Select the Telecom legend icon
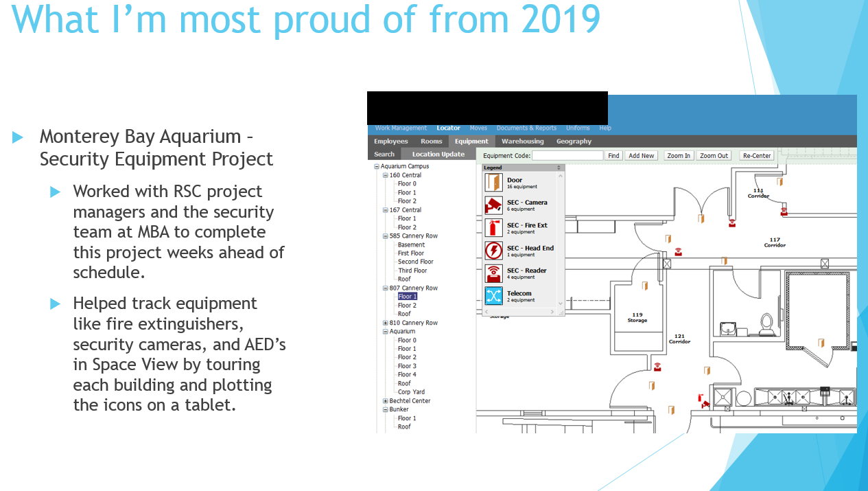This screenshot has width=868, height=491. coord(493,296)
